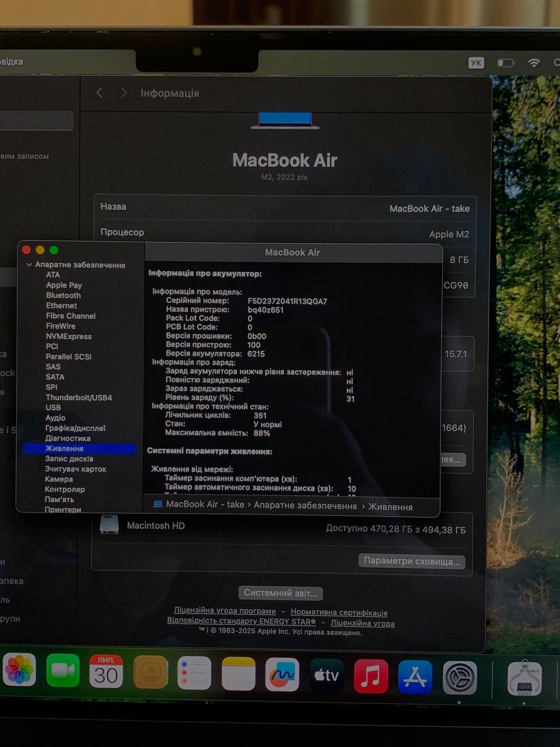The height and width of the screenshot is (747, 560).
Task: Open Photos app in the Dock
Action: [x=19, y=669]
